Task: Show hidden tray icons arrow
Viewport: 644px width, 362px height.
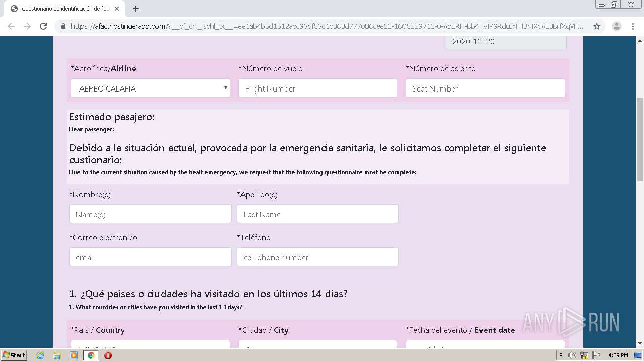Action: (x=561, y=355)
